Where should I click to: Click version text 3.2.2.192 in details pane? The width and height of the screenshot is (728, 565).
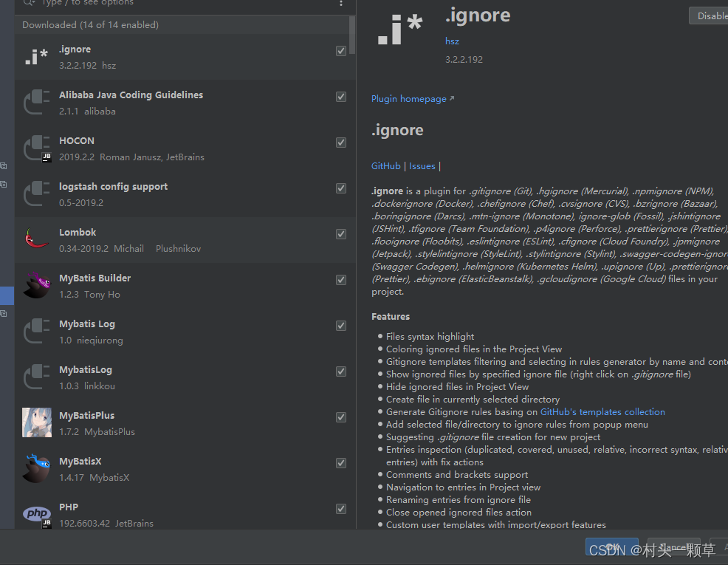(464, 59)
